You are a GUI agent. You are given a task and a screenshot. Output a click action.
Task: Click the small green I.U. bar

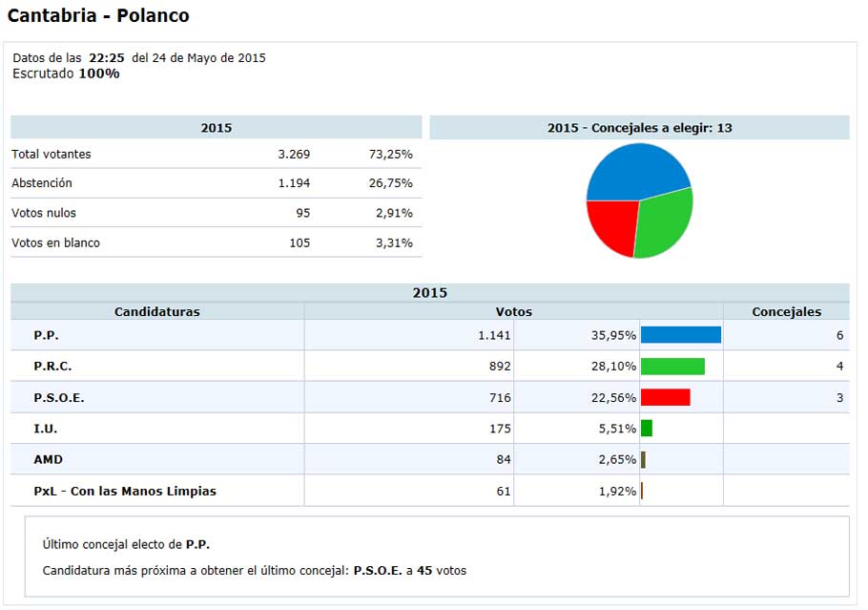648,429
